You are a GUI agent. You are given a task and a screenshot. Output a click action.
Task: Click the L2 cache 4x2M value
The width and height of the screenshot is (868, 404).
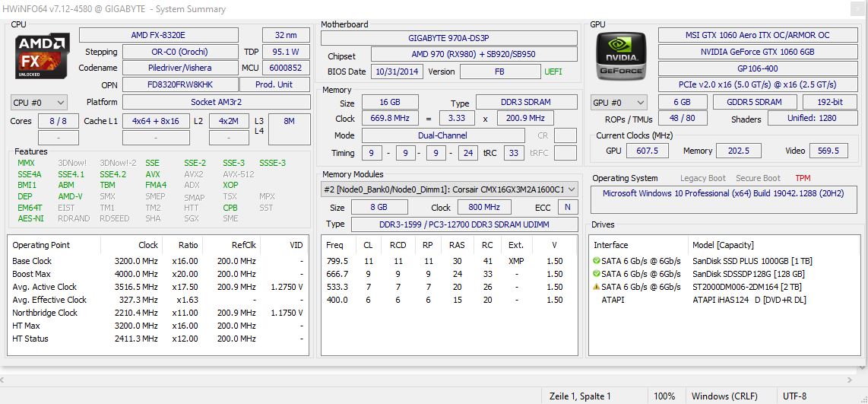[228, 121]
